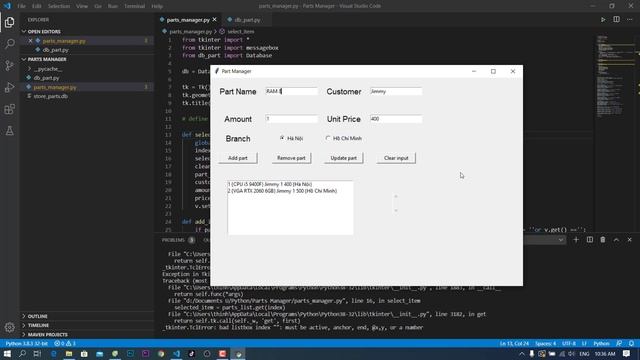Click the Update part button
Viewport: 640px width, 360px height.
pyautogui.click(x=343, y=158)
